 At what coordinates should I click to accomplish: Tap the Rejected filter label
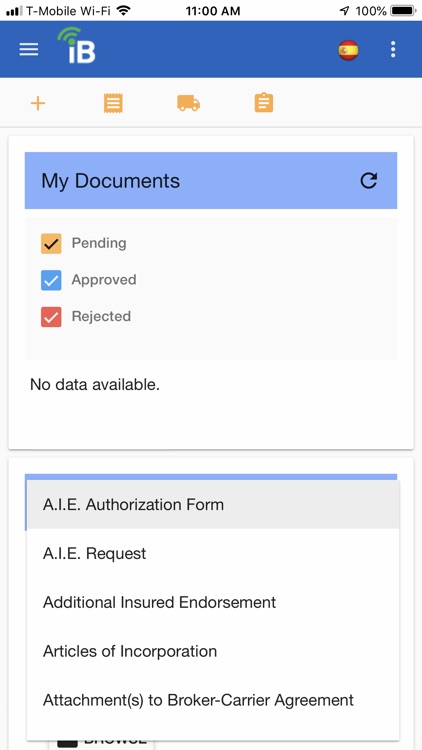click(x=101, y=316)
